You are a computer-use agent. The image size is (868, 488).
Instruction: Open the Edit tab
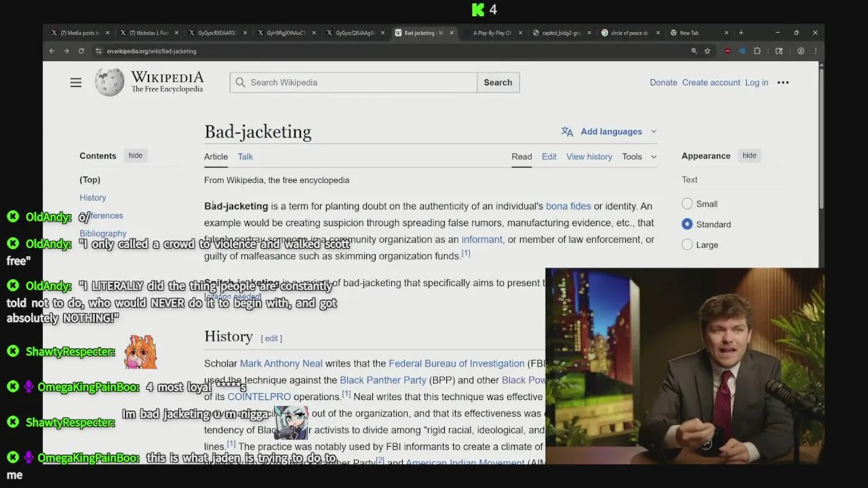click(x=549, y=157)
